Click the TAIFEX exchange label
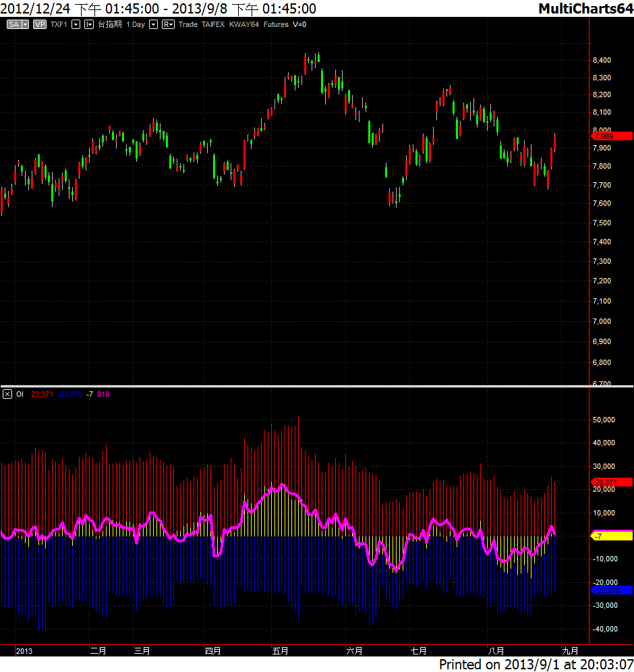Image resolution: width=634 pixels, height=672 pixels. click(x=213, y=24)
